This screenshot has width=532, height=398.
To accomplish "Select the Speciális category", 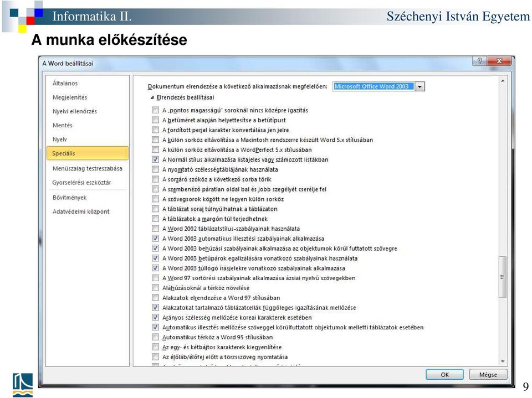I will point(88,153).
